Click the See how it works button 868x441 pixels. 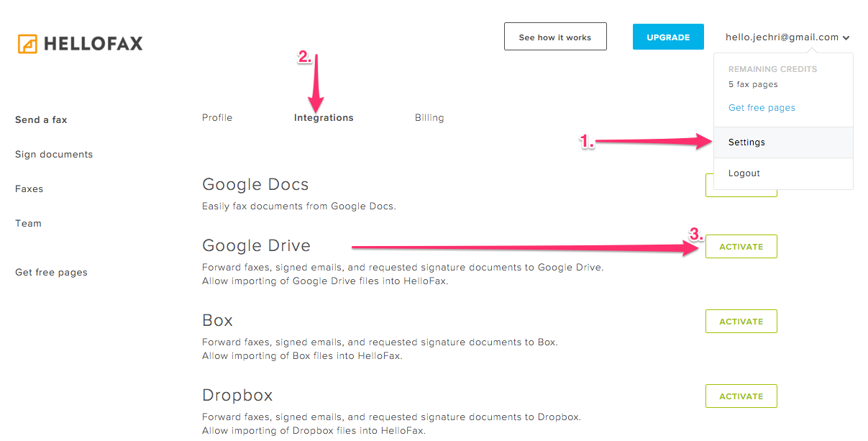[555, 37]
